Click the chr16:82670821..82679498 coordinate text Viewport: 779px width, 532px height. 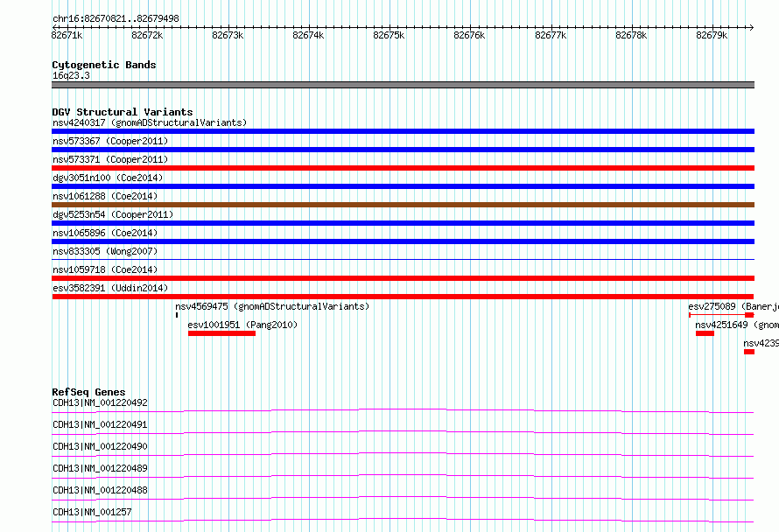[116, 18]
